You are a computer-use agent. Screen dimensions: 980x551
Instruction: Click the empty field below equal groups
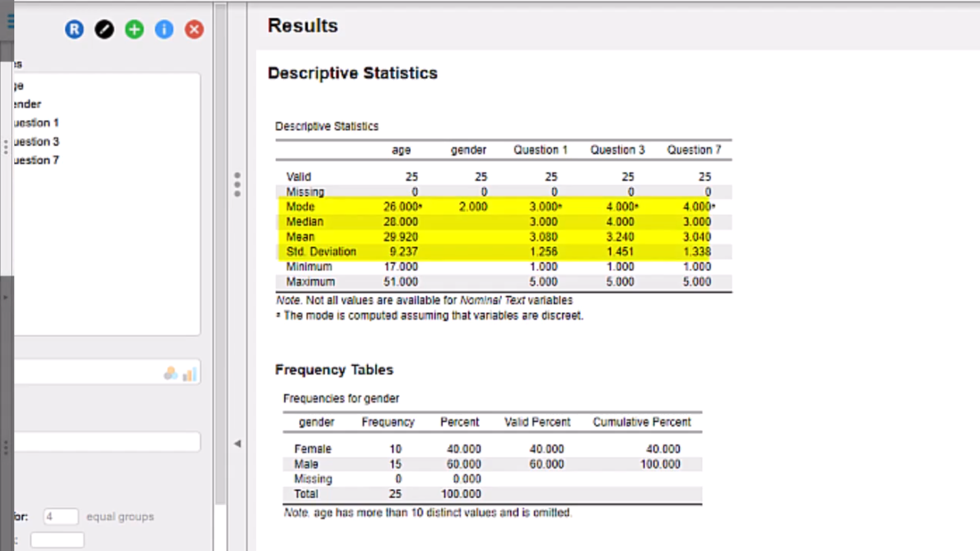(x=57, y=540)
